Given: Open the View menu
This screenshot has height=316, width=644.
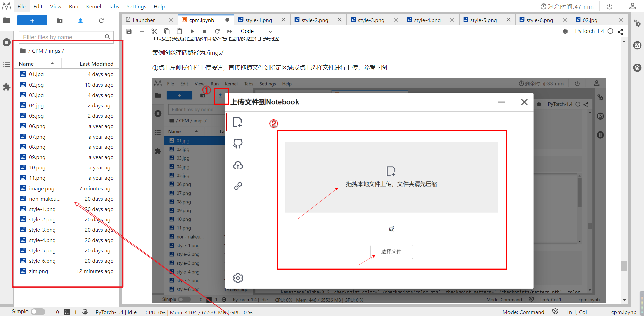Looking at the screenshot, I should click(56, 6).
